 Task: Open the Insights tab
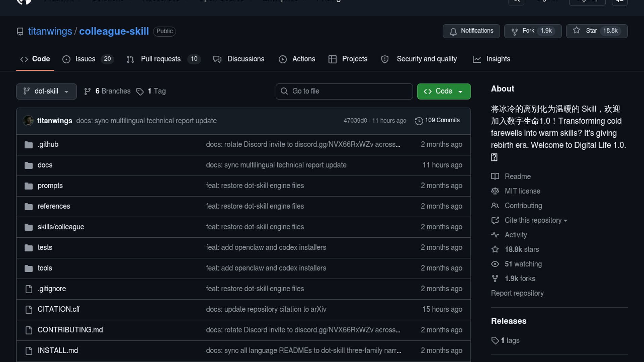click(x=491, y=59)
